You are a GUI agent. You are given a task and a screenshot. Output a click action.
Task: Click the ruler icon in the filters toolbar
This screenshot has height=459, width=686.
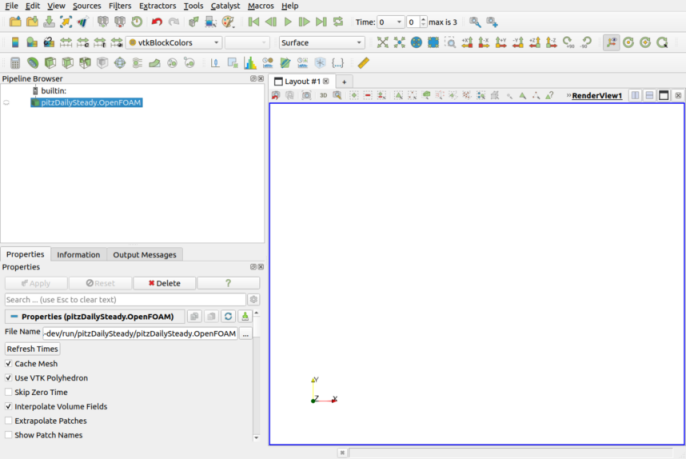[x=363, y=63]
